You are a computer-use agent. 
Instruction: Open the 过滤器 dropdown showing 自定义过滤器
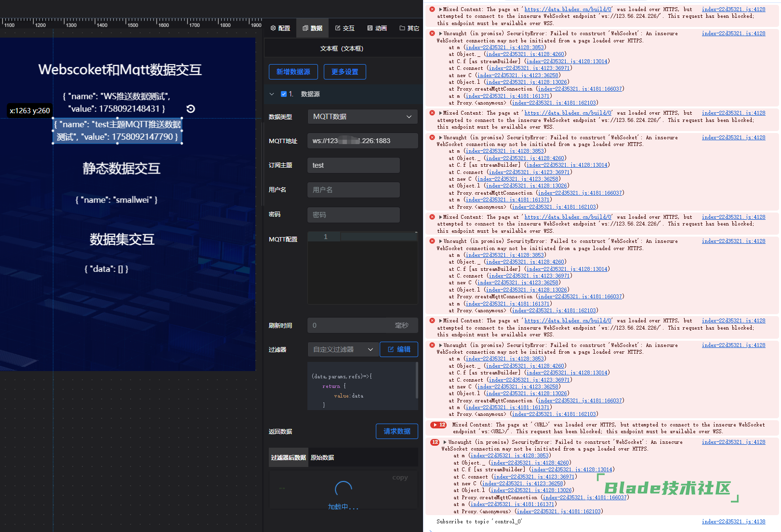pos(343,349)
